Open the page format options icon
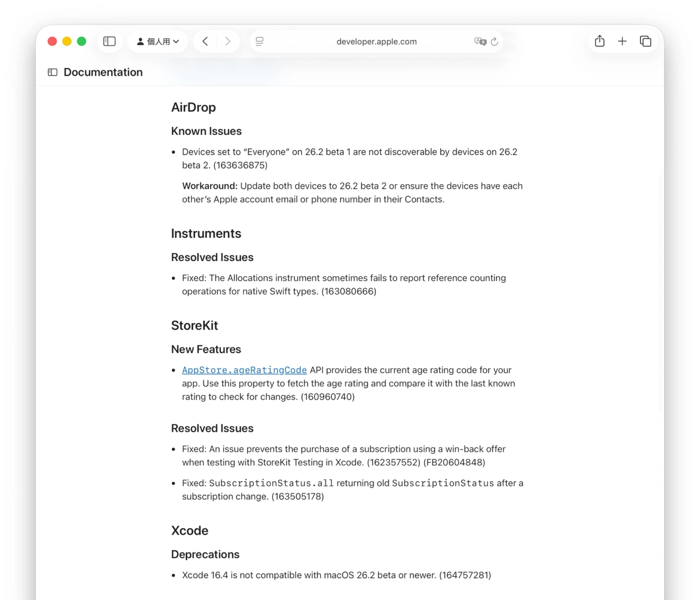This screenshot has height=600, width=700. (259, 41)
